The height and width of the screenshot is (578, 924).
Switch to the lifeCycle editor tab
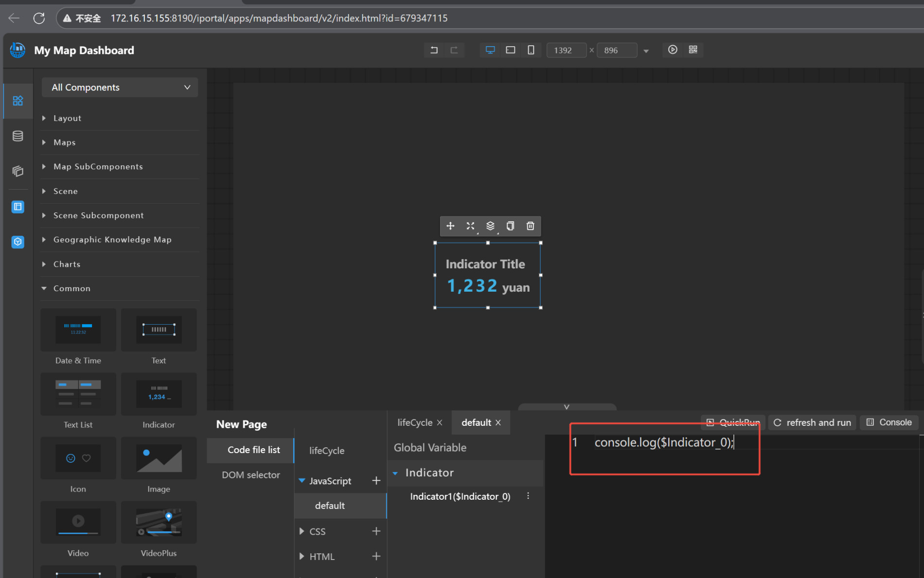point(415,422)
